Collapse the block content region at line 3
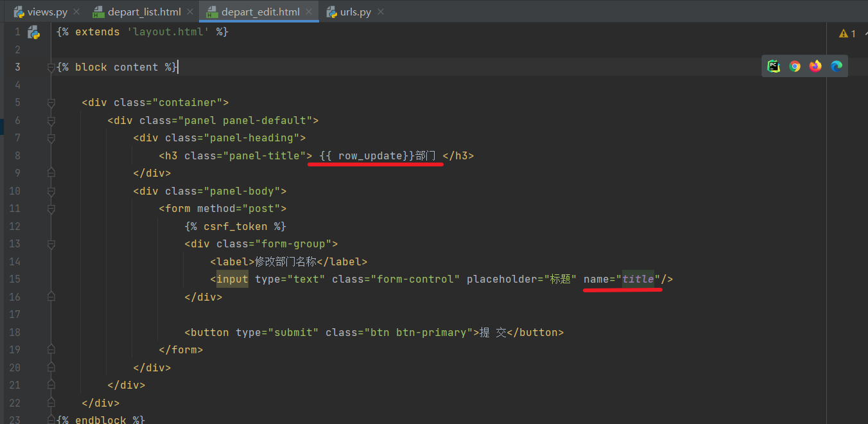 51,67
